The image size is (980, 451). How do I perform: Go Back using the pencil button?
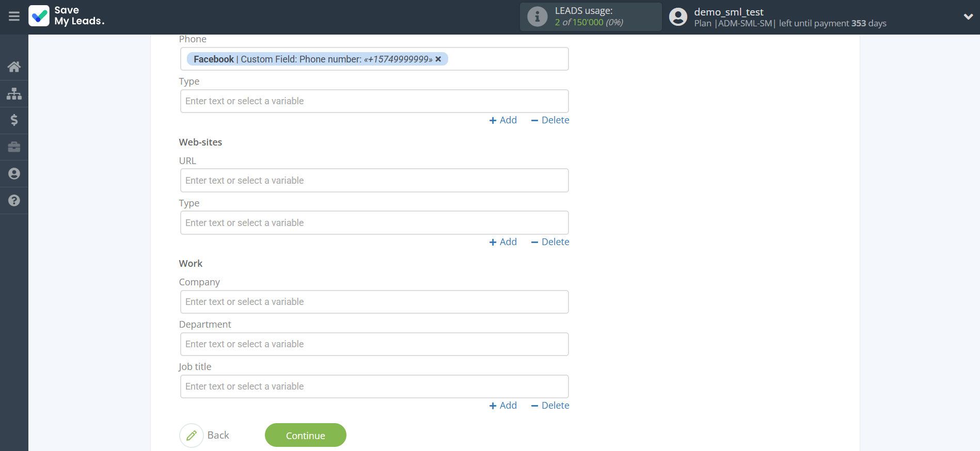coord(192,436)
